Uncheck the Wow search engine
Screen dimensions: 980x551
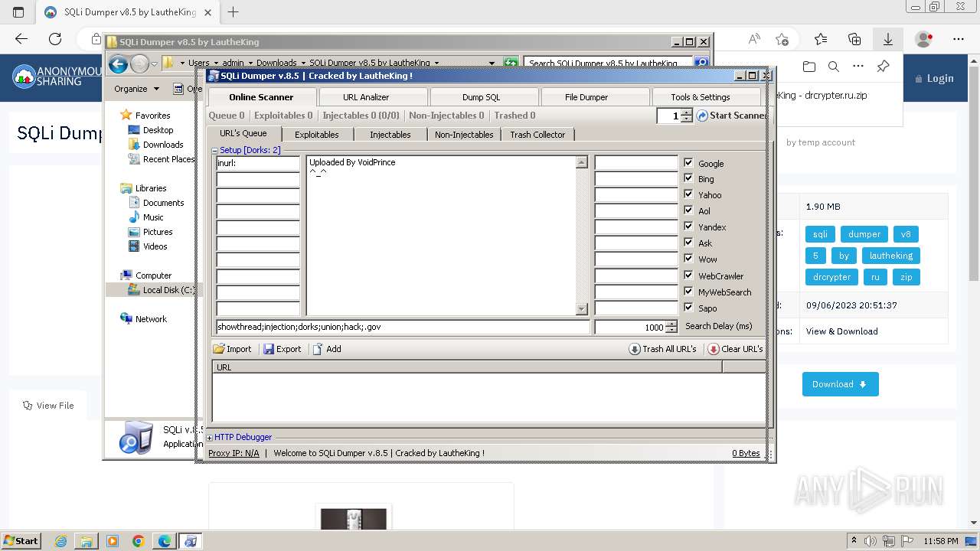click(688, 259)
